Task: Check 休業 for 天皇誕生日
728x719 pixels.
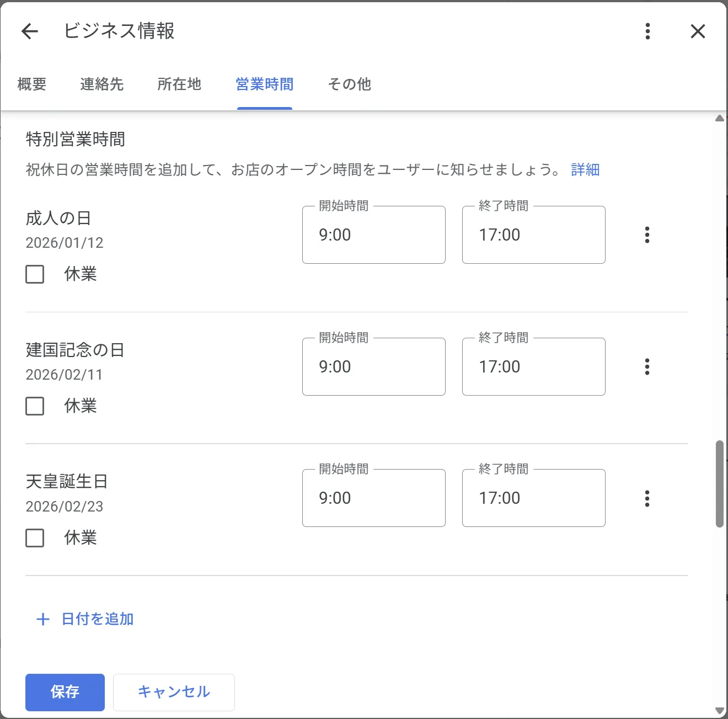Action: pyautogui.click(x=35, y=538)
